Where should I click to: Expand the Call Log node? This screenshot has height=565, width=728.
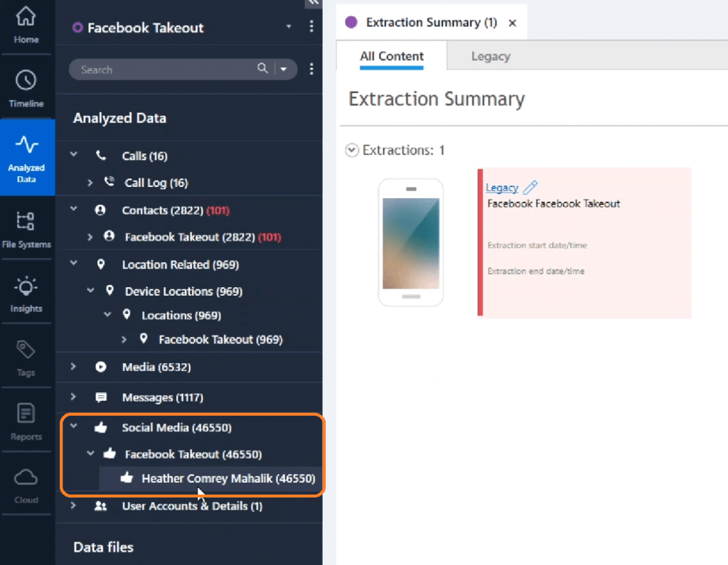point(90,183)
